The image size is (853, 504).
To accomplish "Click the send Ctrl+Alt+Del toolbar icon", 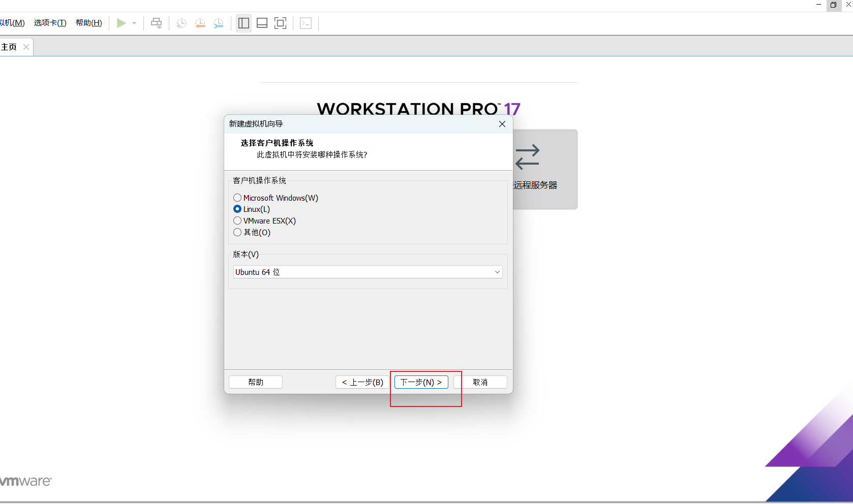I will click(x=157, y=23).
